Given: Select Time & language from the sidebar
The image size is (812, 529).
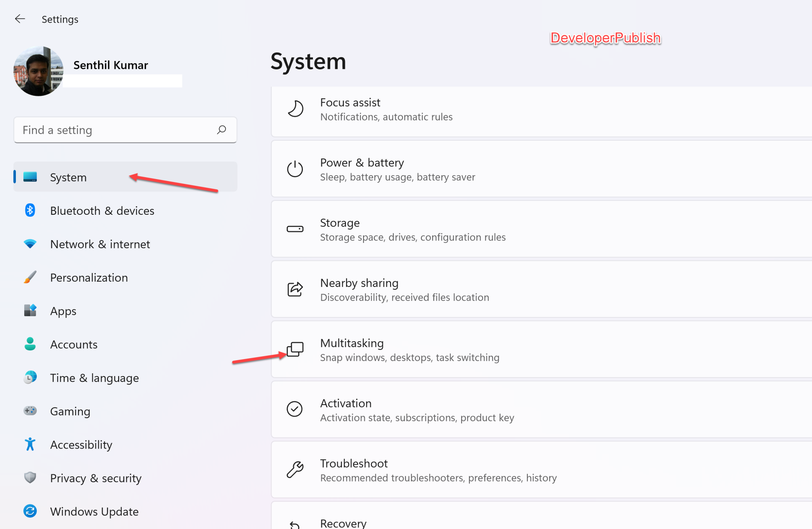Looking at the screenshot, I should coord(94,378).
